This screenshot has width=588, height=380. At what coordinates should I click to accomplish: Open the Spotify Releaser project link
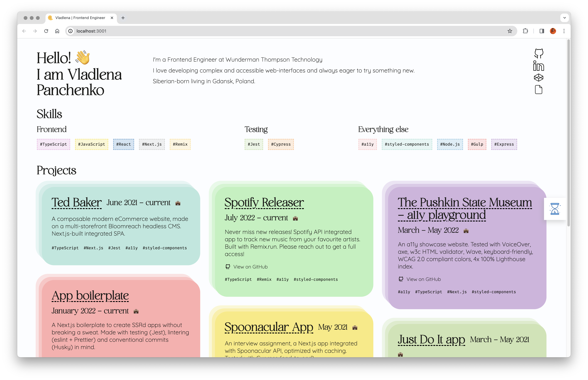[264, 203]
